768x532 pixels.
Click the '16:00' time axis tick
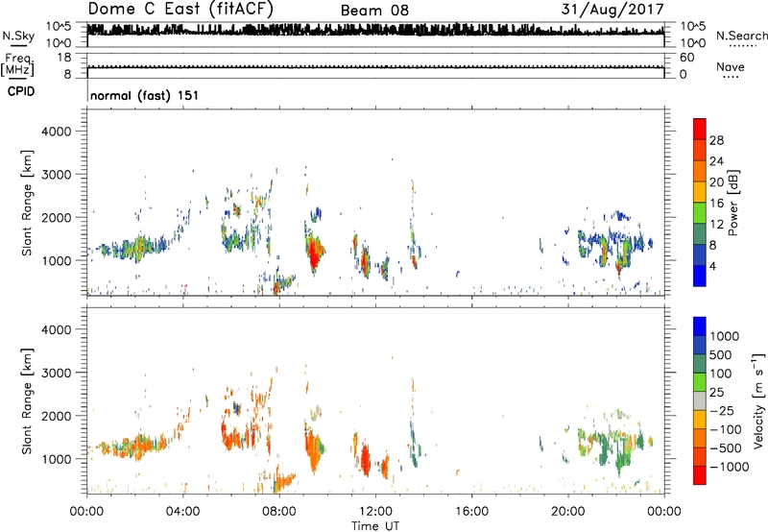(471, 512)
